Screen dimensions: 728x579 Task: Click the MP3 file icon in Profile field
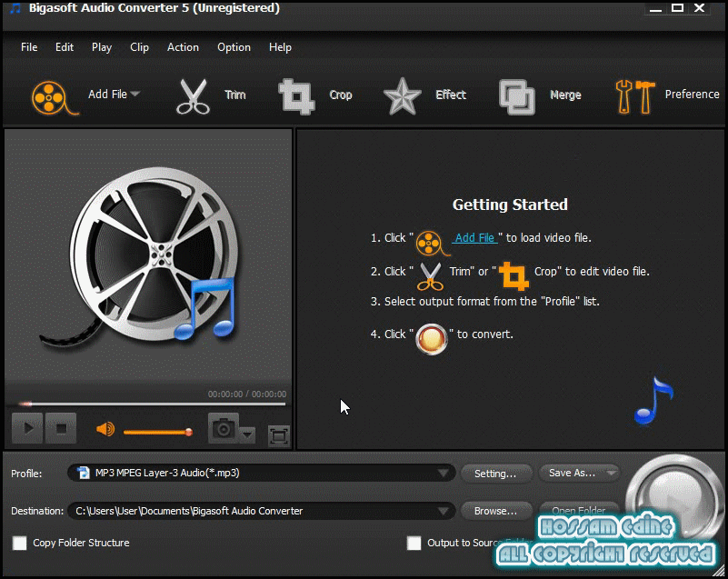point(84,473)
